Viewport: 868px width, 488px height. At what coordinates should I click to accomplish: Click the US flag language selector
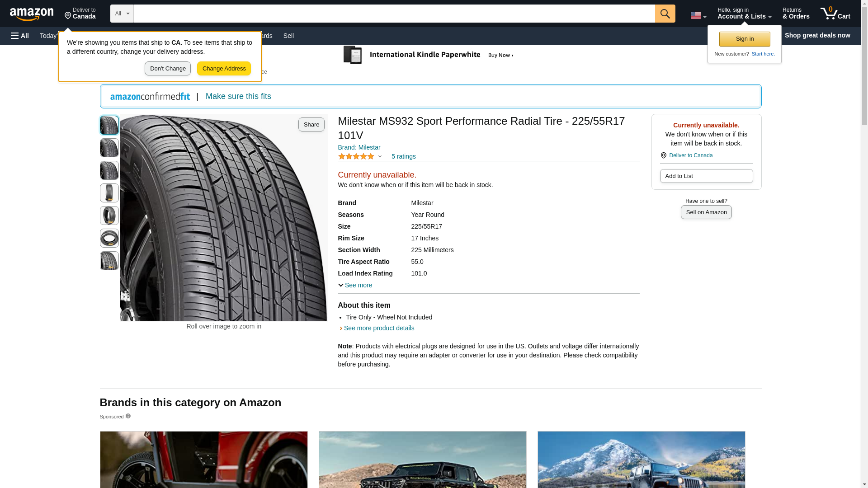[698, 15]
